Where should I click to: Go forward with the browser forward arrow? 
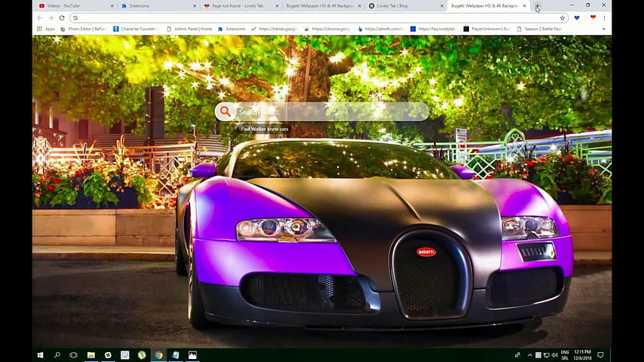click(51, 18)
